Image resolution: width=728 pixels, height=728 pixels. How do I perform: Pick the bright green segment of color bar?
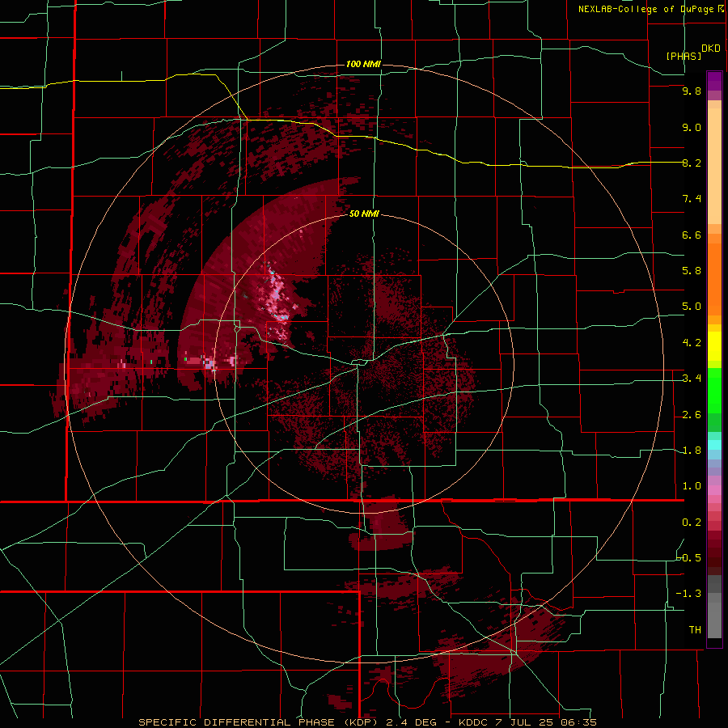[714, 390]
